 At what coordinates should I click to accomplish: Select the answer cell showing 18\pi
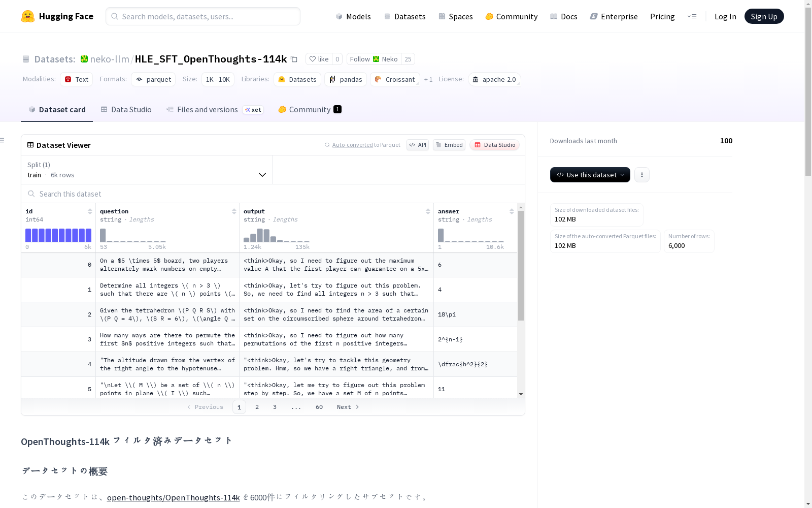(476, 314)
